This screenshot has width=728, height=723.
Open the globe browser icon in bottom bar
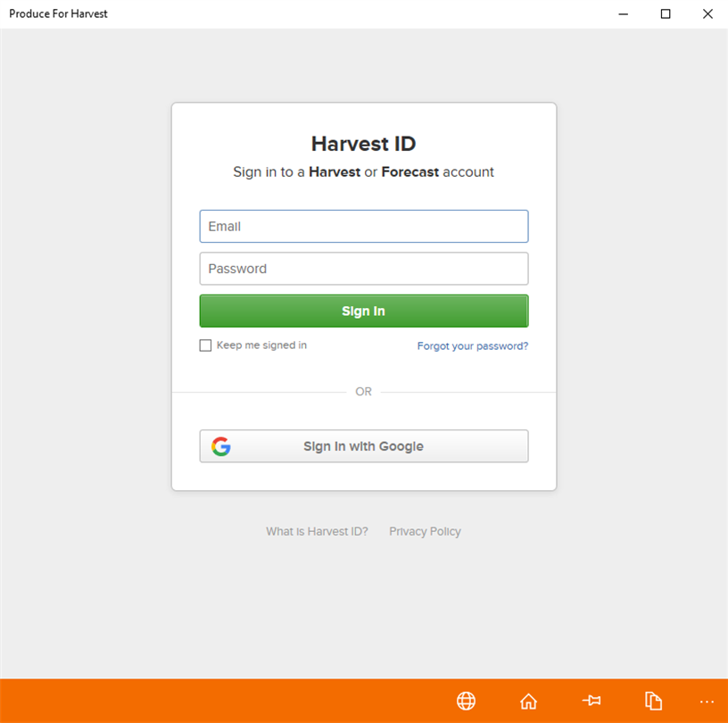466,701
